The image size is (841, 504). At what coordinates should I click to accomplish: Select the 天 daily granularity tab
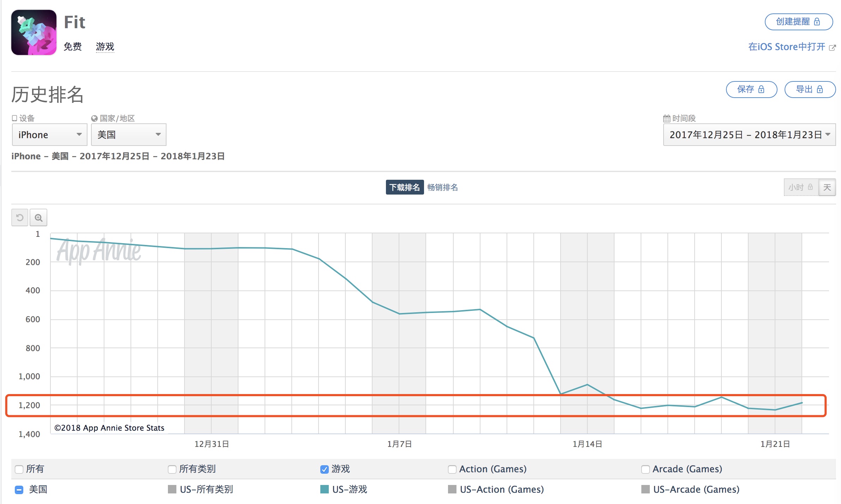(x=827, y=187)
